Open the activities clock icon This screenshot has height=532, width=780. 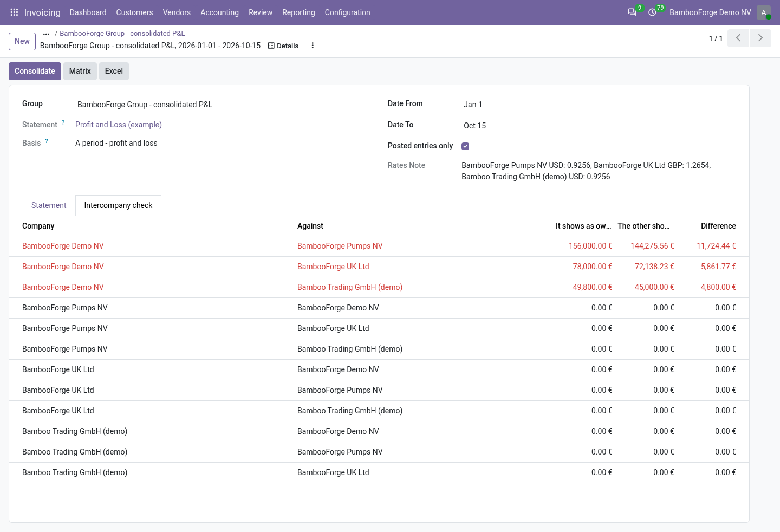point(653,12)
